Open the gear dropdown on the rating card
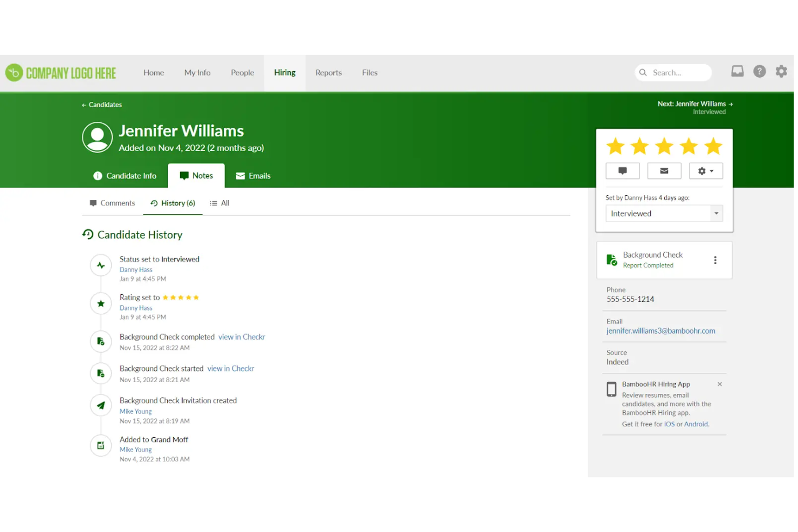This screenshot has height=532, width=798. (706, 171)
